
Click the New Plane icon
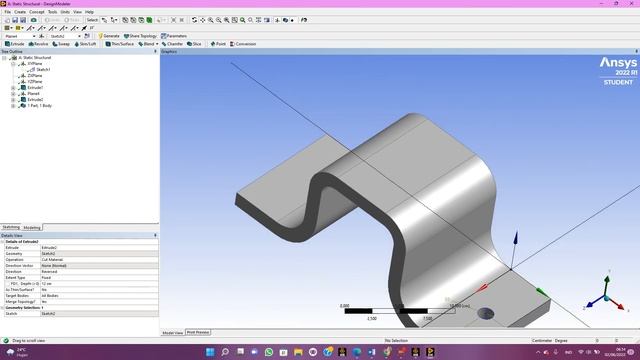(42, 36)
